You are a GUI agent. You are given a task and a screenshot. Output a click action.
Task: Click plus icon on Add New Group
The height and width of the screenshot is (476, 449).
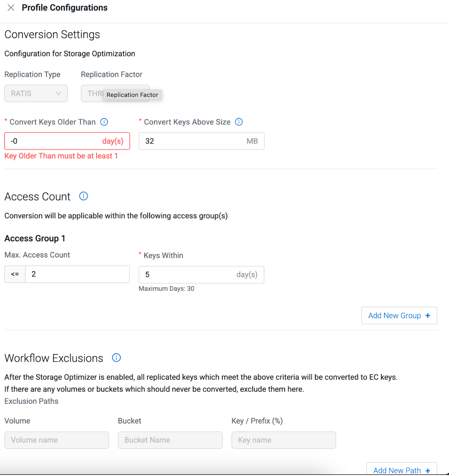click(428, 316)
